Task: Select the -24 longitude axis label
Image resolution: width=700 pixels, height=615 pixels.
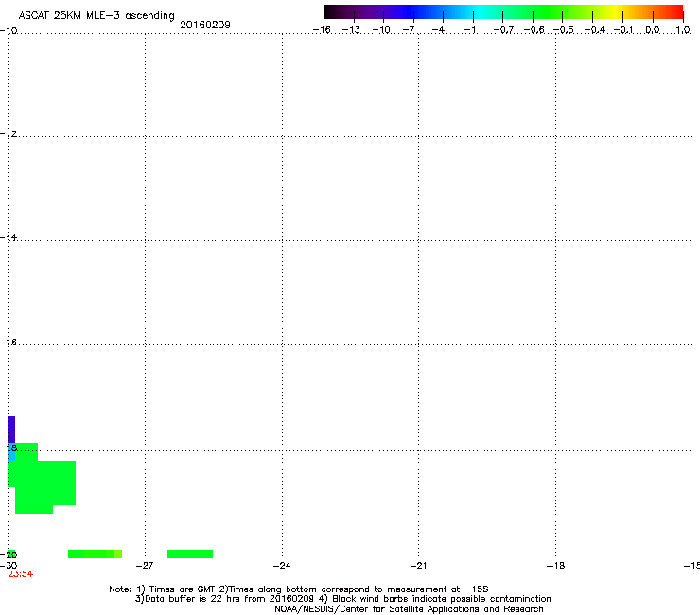Action: coord(282,566)
